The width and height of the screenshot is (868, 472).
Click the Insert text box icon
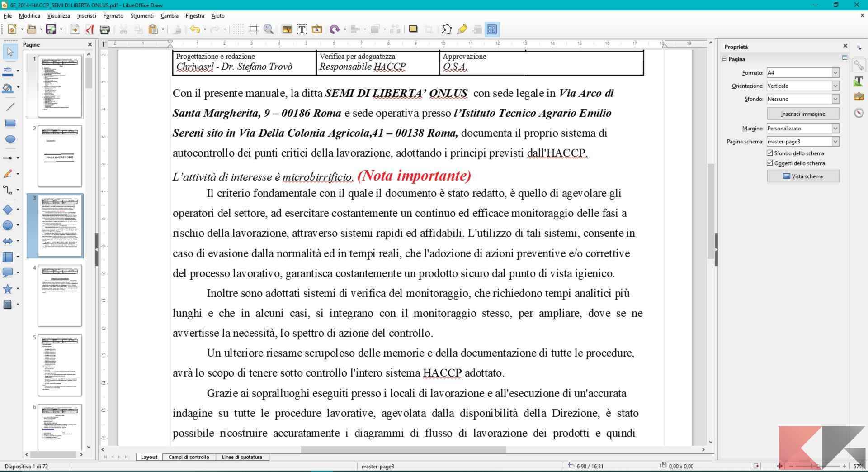(302, 29)
